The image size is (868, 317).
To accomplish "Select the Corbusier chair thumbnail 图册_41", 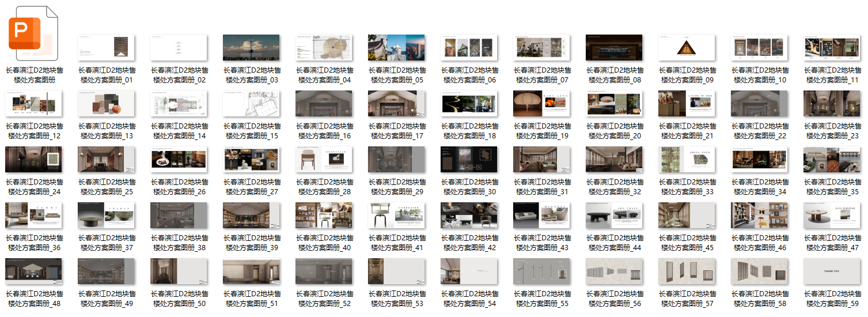I will pos(396,215).
